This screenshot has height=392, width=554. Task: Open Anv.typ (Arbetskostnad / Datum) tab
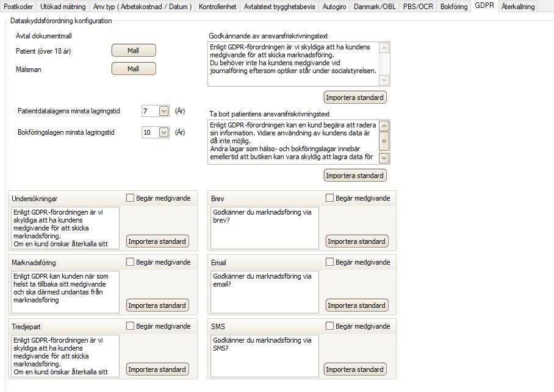pos(142,6)
